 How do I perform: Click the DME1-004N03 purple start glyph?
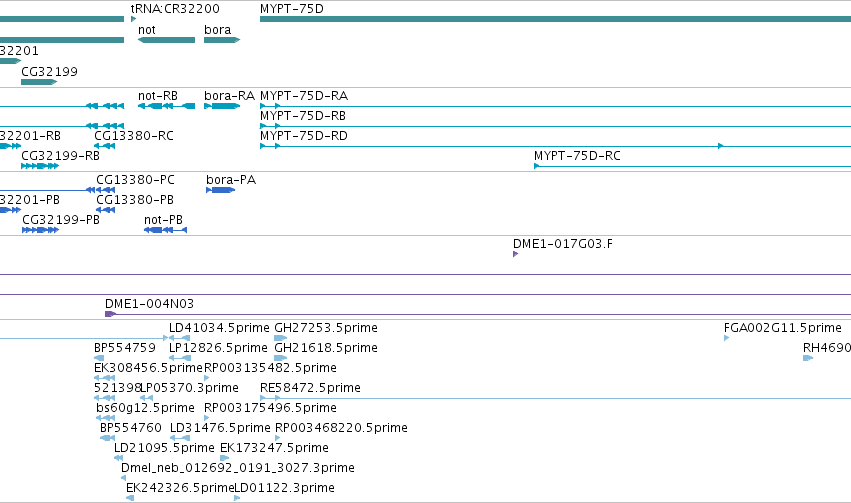pos(110,314)
